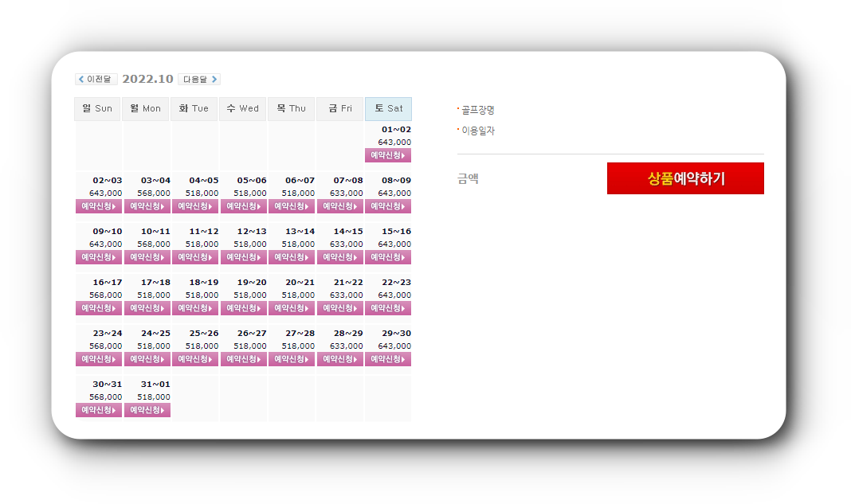This screenshot has width=851, height=504.
Task: Go to previous month with 이전달 button
Action: [96, 79]
